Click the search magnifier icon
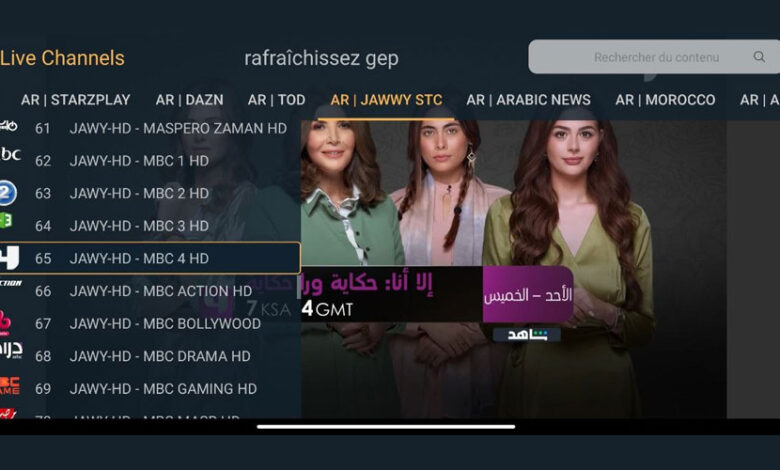Screen dimensions: 780x470 click(759, 57)
